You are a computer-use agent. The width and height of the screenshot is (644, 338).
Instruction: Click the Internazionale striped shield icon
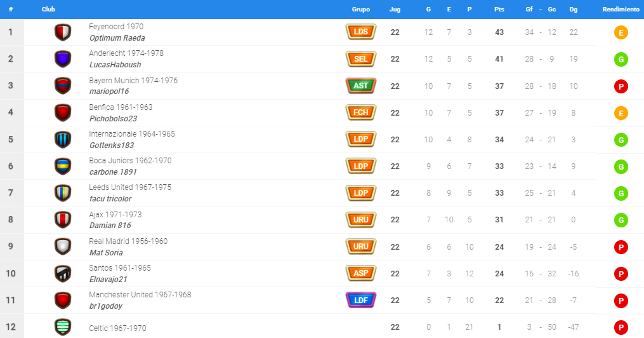tap(62, 139)
